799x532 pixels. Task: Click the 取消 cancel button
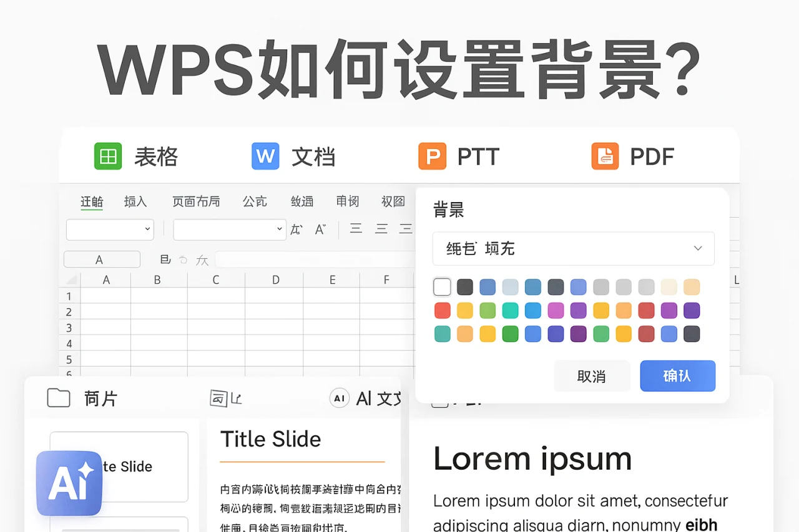pos(592,375)
